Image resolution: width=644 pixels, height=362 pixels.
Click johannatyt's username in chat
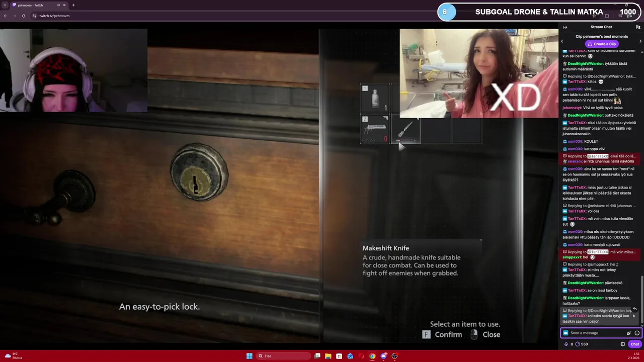pos(572,108)
